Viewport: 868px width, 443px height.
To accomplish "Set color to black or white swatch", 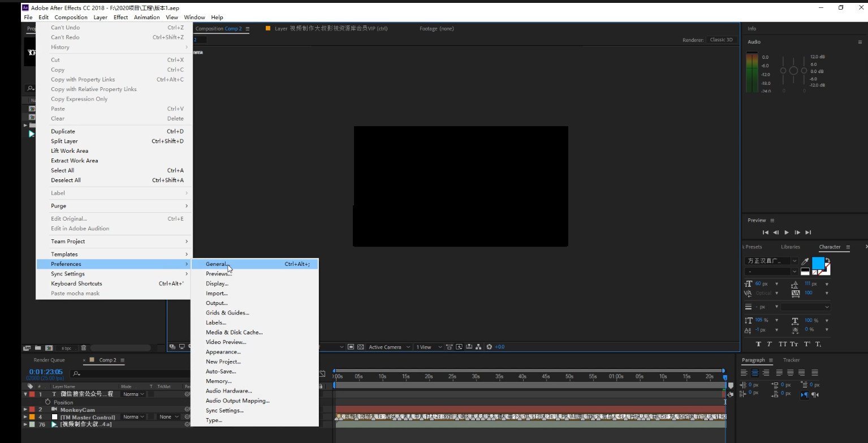I will point(805,271).
